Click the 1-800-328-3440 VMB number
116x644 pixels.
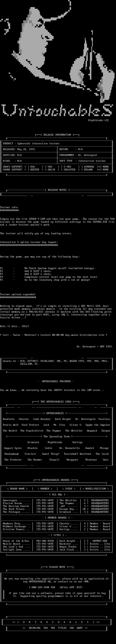pyautogui.click(x=42, y=587)
